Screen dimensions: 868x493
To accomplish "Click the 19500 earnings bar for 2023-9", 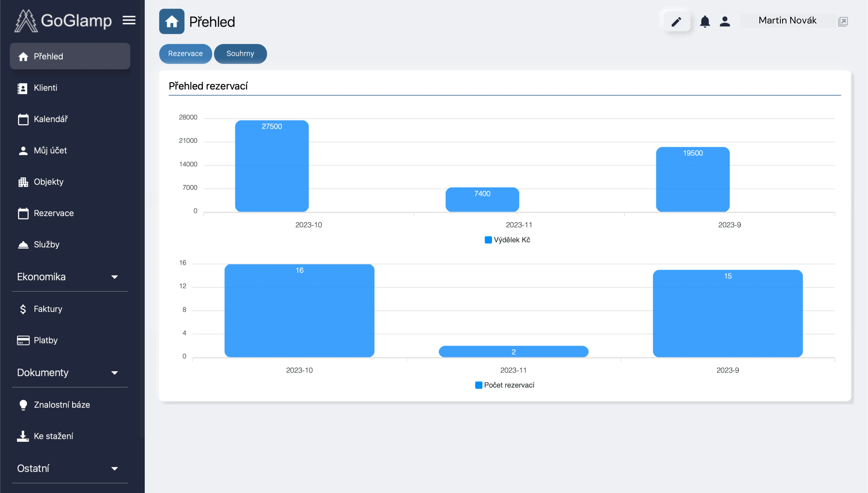I will 693,179.
